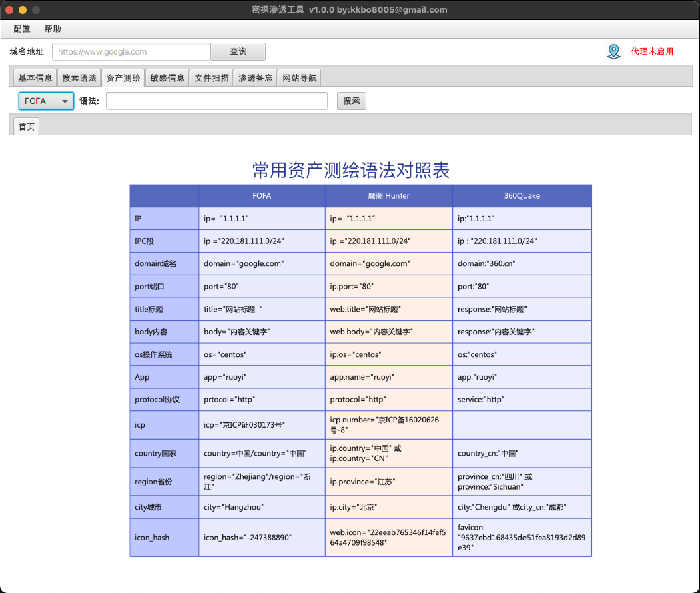Switch to the 搜索语法 tab
Viewport: 700px width, 593px height.
79,78
